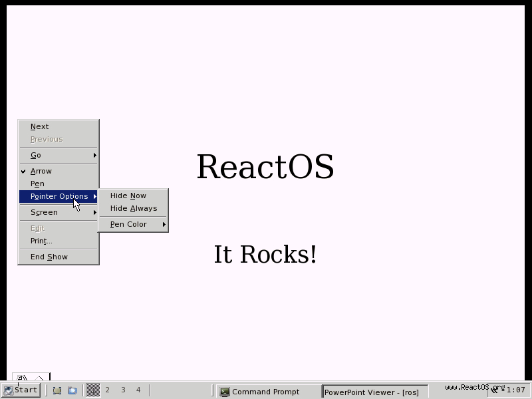Click PowerPoint Viewer - [ros] taskbar button
This screenshot has height=399, width=532.
tap(374, 392)
